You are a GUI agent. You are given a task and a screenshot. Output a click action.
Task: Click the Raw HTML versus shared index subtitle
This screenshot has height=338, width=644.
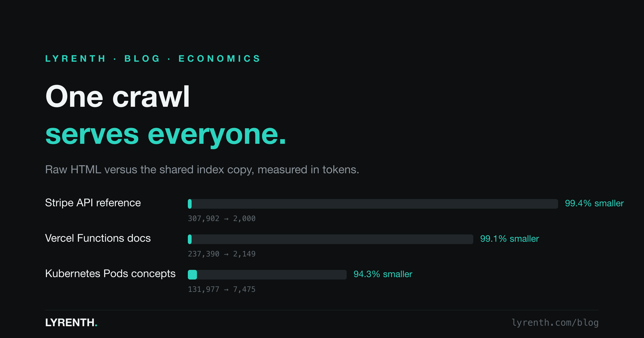coord(202,170)
